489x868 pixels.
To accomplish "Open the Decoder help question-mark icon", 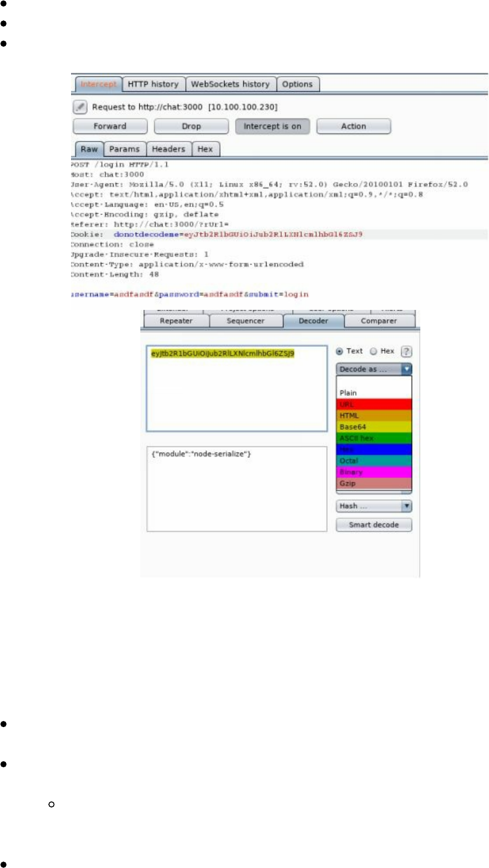I will click(x=407, y=351).
